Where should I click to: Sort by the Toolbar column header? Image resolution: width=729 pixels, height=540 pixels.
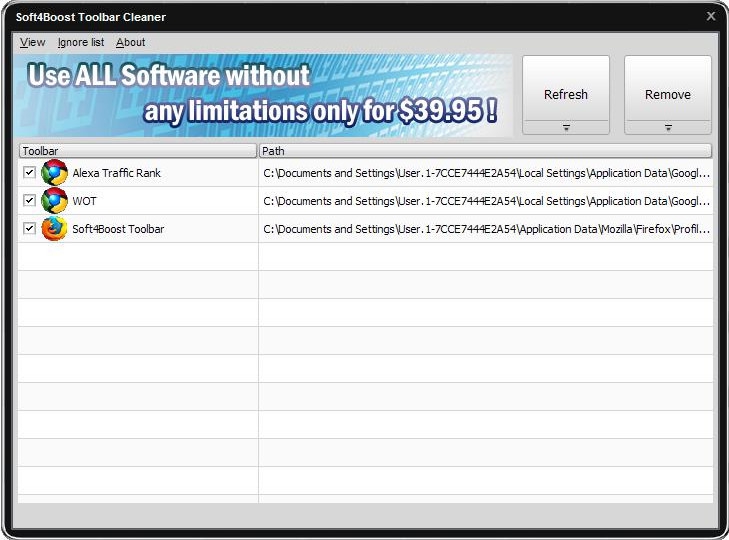(x=138, y=151)
